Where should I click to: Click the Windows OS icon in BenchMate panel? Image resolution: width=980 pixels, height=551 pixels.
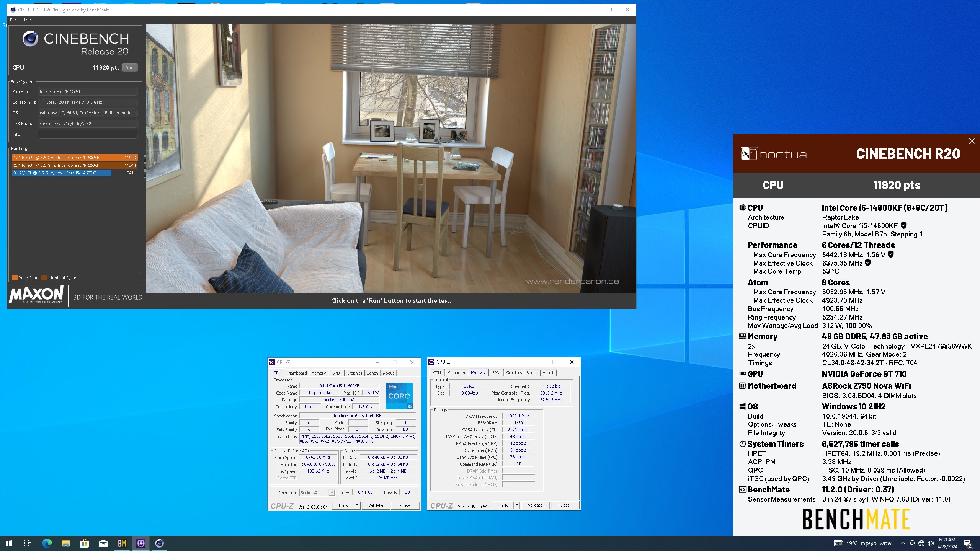[x=742, y=406]
